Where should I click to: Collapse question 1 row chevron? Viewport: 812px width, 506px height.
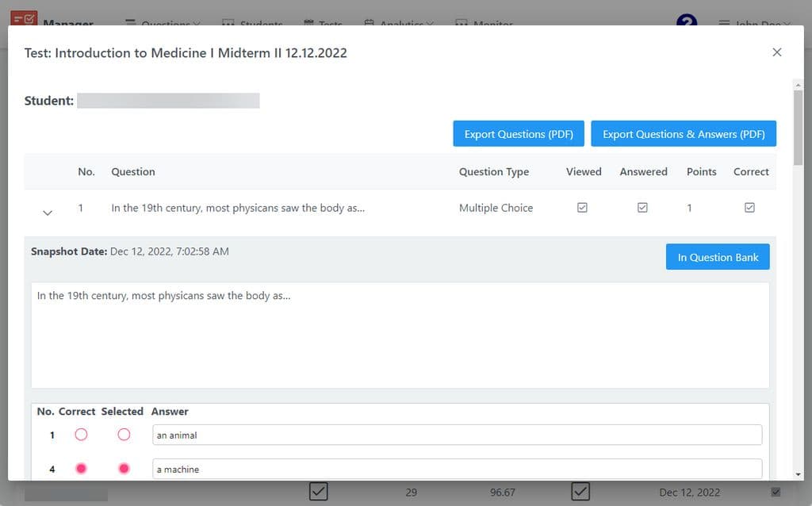[48, 213]
